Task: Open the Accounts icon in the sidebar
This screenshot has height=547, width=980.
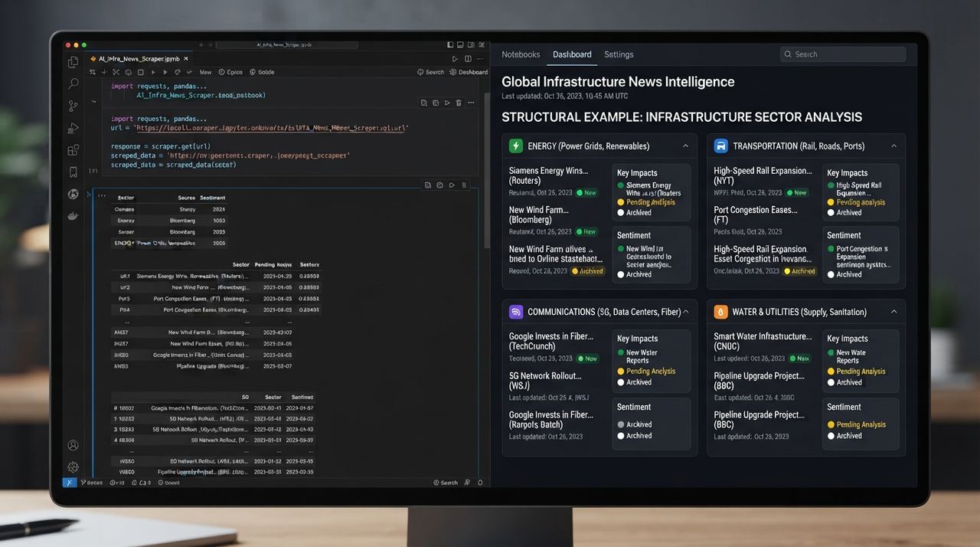Action: [x=73, y=445]
